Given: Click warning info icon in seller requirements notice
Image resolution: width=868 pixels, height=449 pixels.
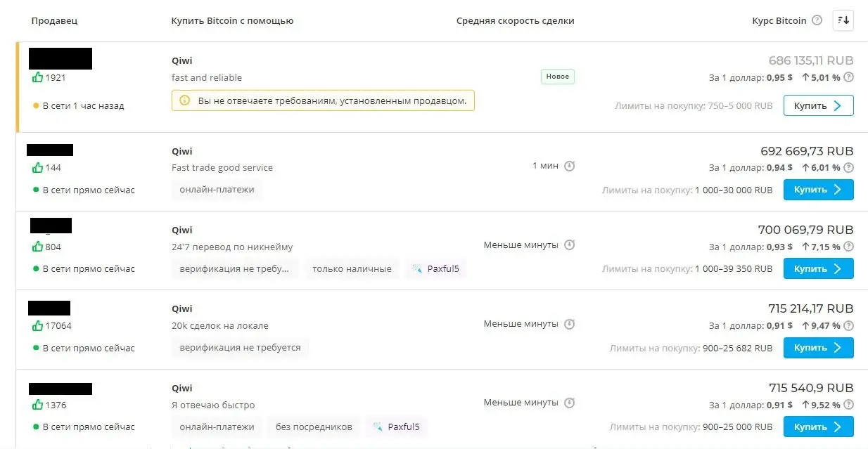Looking at the screenshot, I should (x=185, y=100).
